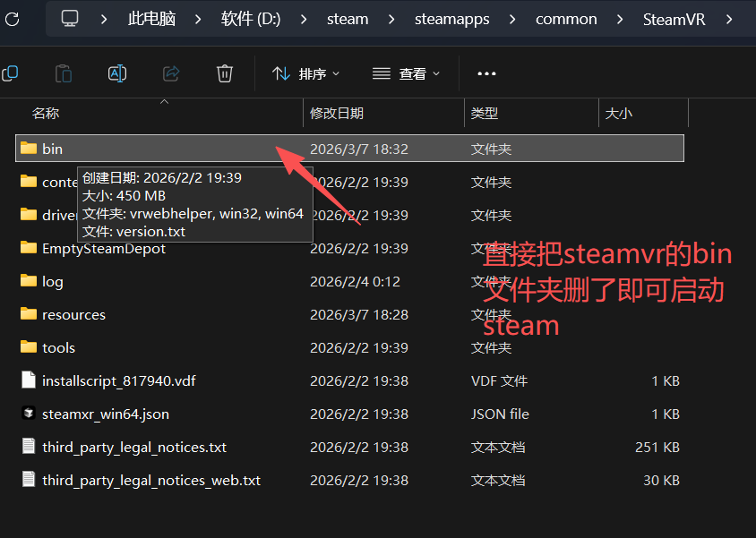Sort by the 修改日期 column header
This screenshot has width=756, height=538.
pos(337,113)
